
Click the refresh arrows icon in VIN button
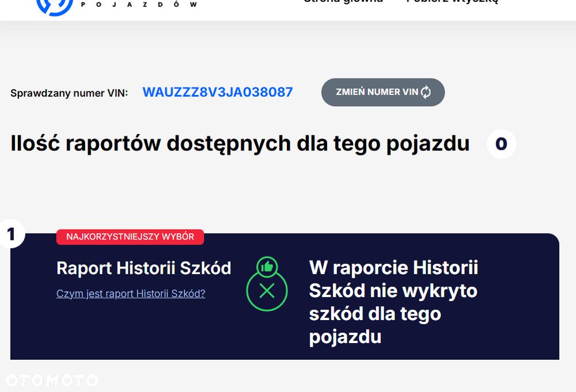[x=426, y=92]
